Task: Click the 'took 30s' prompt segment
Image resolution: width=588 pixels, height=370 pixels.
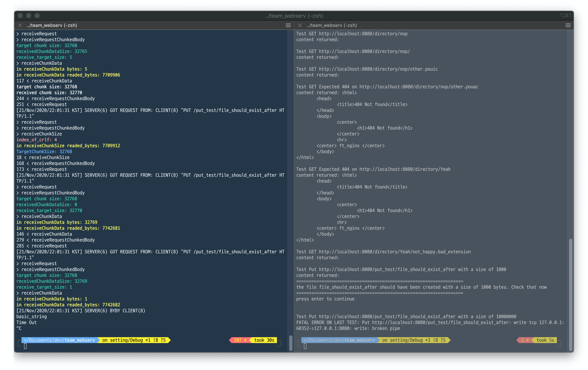Action: pyautogui.click(x=264, y=340)
